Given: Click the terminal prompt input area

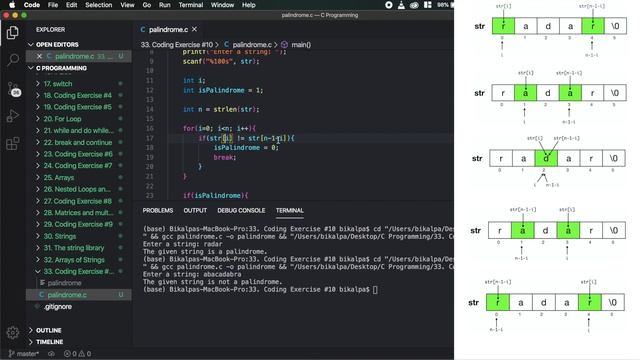Looking at the screenshot, I should [375, 289].
